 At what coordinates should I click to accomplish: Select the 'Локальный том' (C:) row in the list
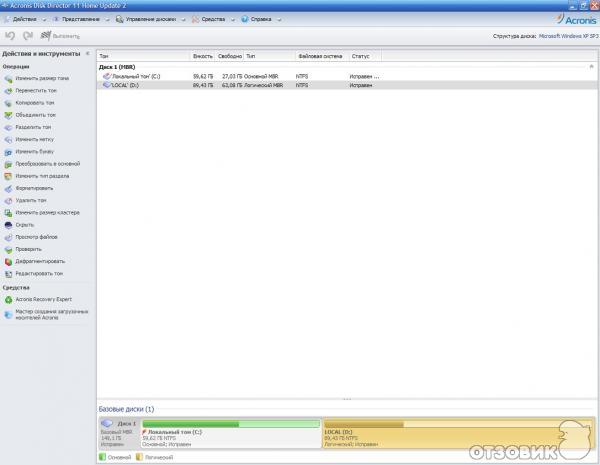tap(347, 77)
